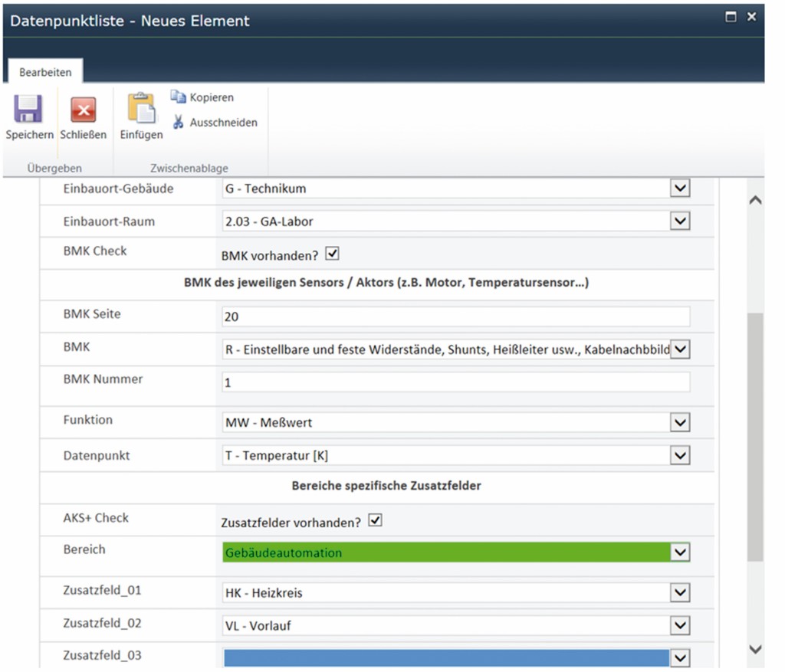Open the green Bereich Gebäudeautomation dropdown

pyautogui.click(x=680, y=552)
